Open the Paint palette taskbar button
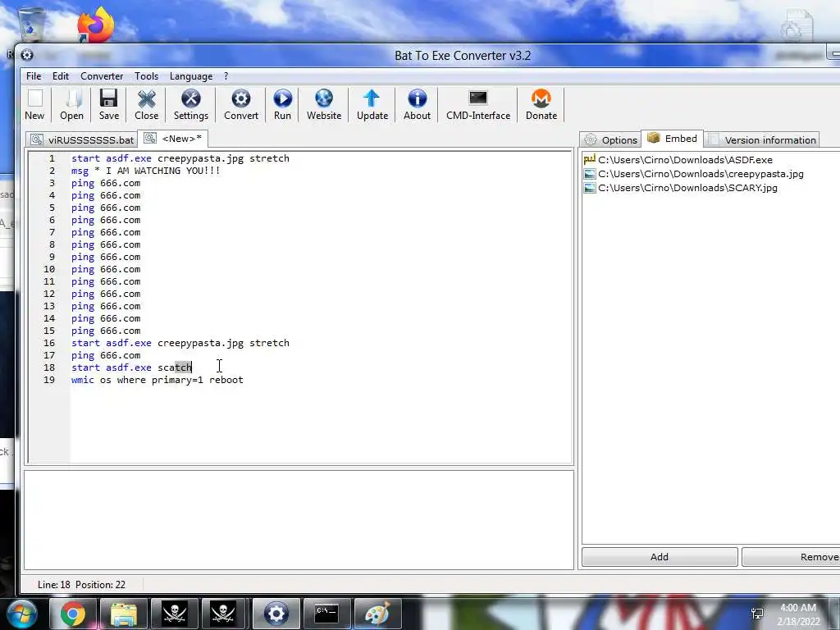The width and height of the screenshot is (840, 630). click(x=377, y=614)
